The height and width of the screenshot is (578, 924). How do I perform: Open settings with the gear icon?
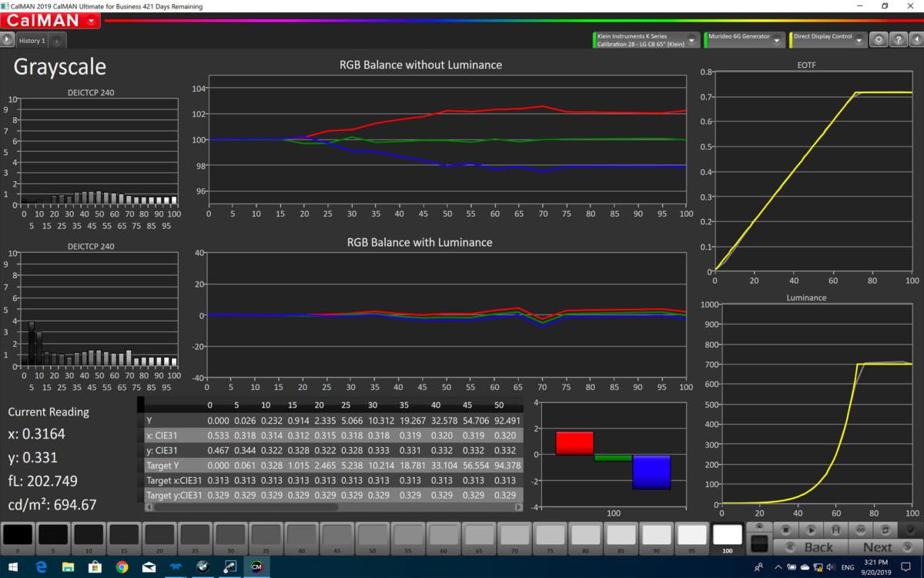coord(879,40)
